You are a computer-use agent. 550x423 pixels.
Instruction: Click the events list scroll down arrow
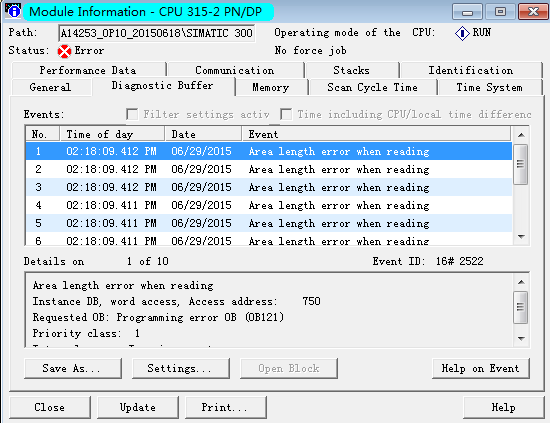point(521,237)
